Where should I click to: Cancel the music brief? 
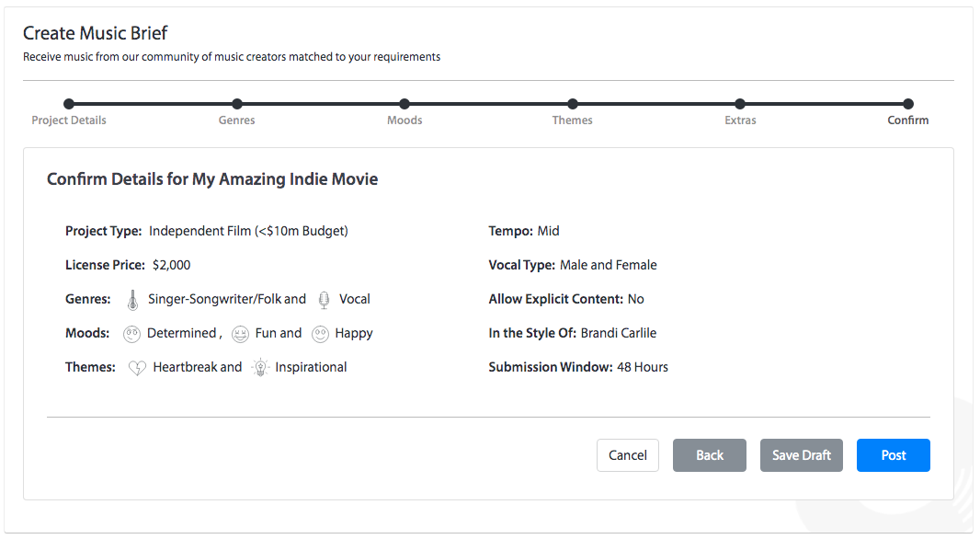point(628,455)
